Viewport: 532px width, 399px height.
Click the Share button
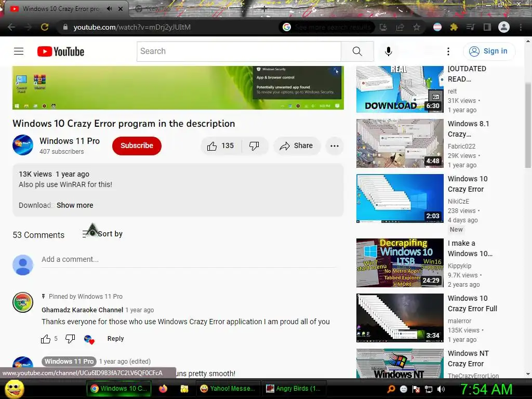(297, 146)
